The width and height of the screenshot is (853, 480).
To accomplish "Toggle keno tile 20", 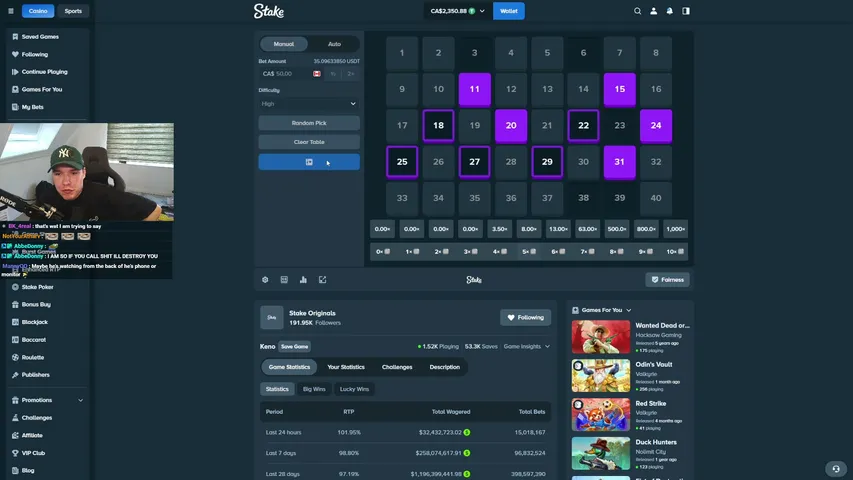I will [x=511, y=126].
